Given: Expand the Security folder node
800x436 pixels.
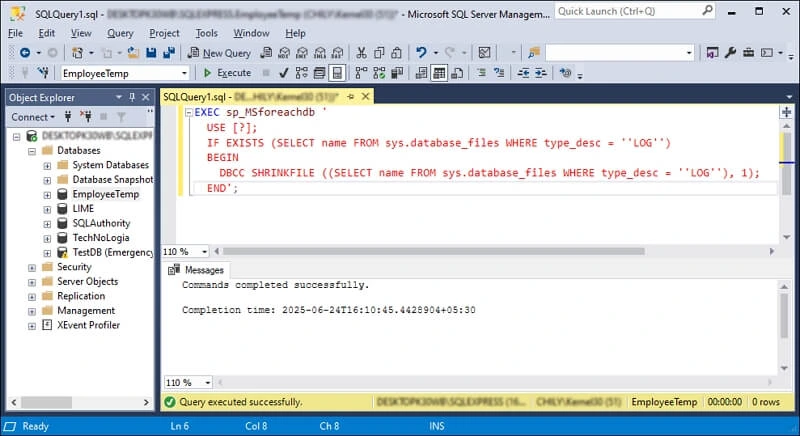Looking at the screenshot, I should (x=32, y=268).
